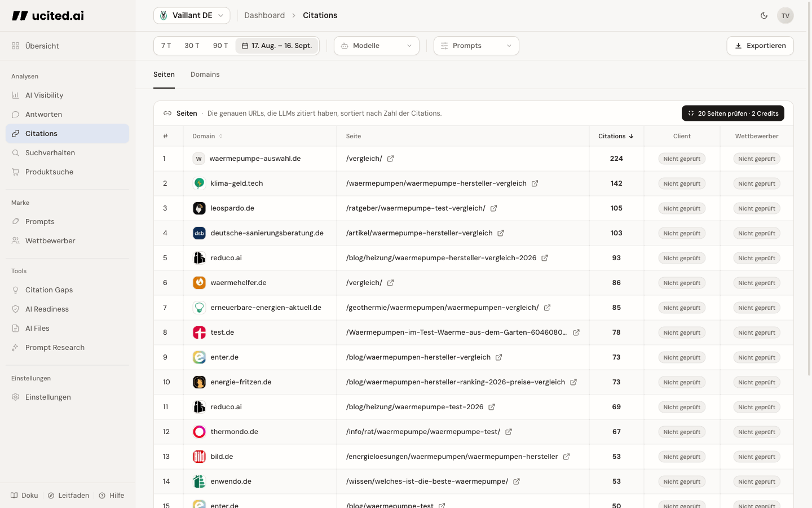Go to Antworten section

pyautogui.click(x=67, y=115)
